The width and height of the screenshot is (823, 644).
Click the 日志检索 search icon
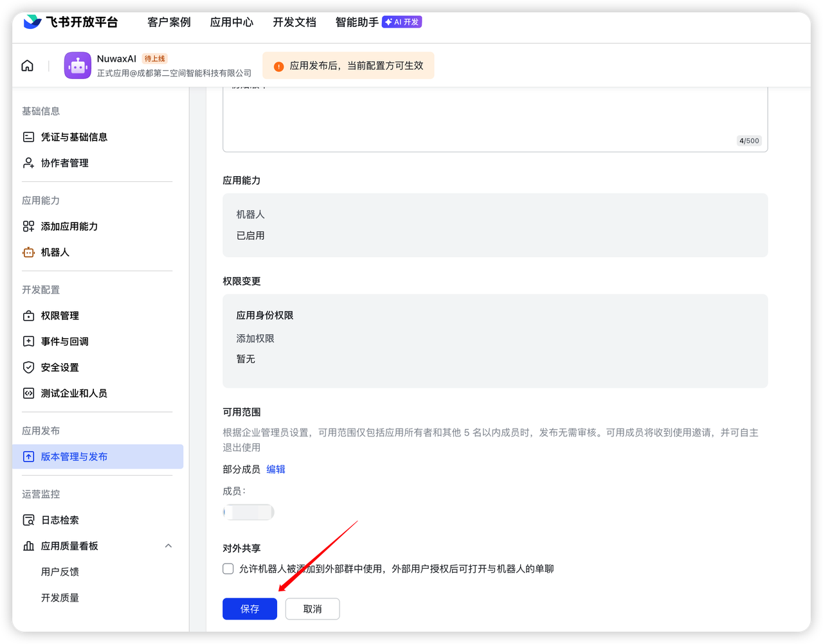click(x=29, y=520)
